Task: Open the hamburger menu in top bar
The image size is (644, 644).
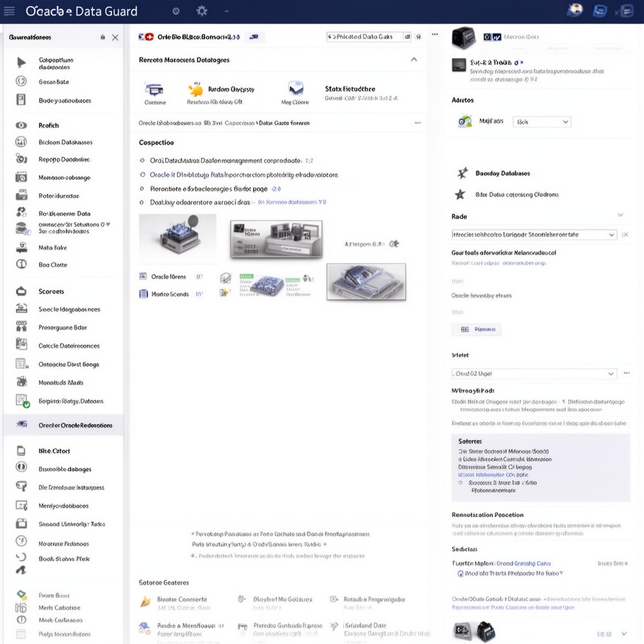Action: click(x=9, y=11)
